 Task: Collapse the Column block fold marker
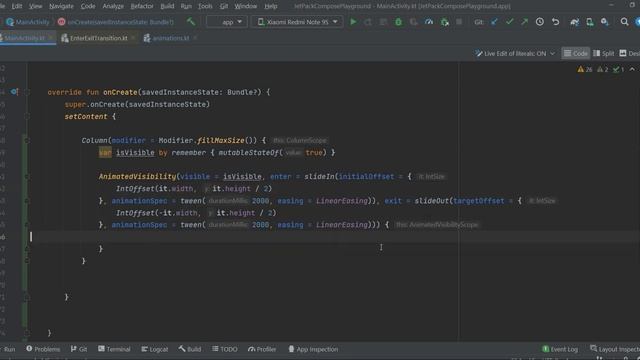click(27, 140)
